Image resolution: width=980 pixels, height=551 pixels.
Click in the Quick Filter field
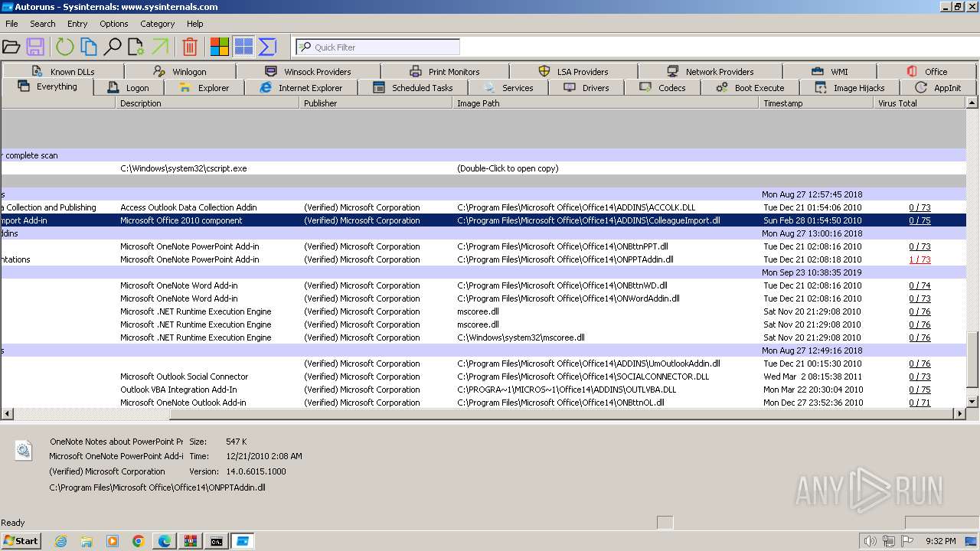378,47
